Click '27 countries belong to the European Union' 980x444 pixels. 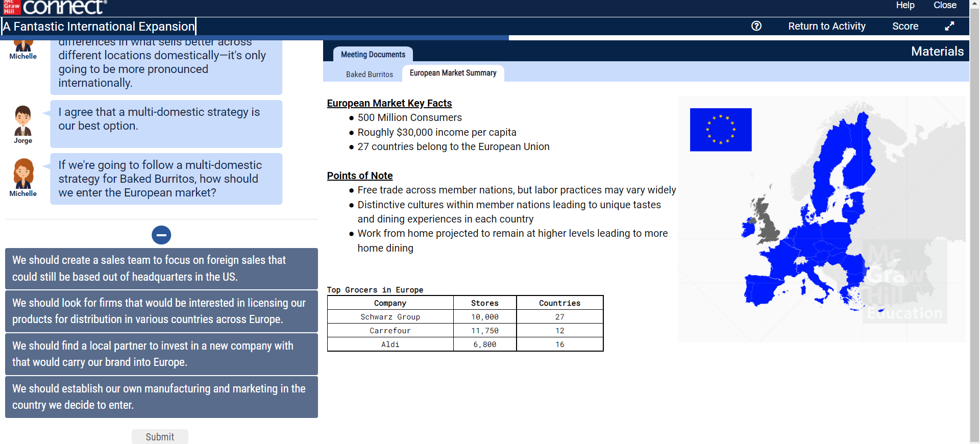point(453,147)
